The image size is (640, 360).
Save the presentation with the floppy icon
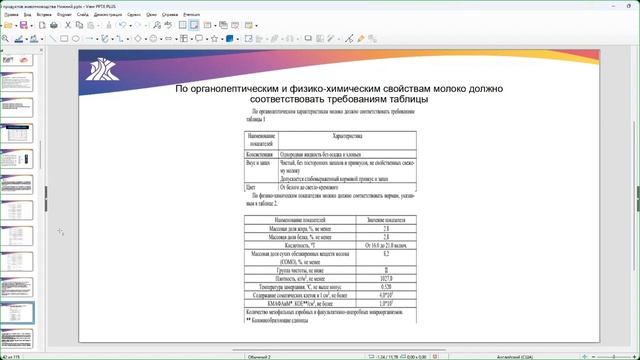tap(24, 25)
